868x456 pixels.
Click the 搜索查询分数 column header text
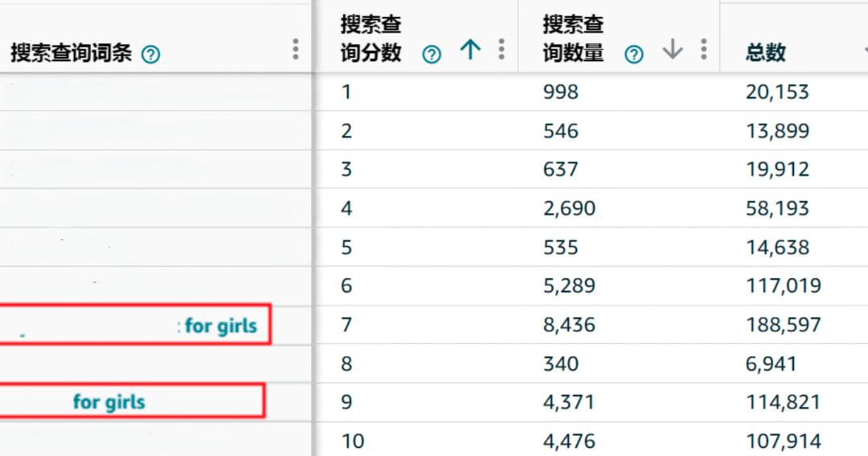(x=371, y=39)
